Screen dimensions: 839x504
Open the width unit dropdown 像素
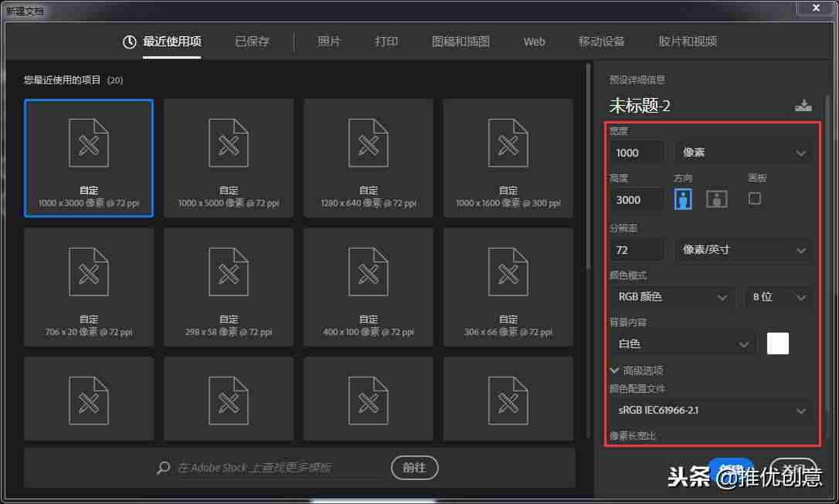pos(744,153)
